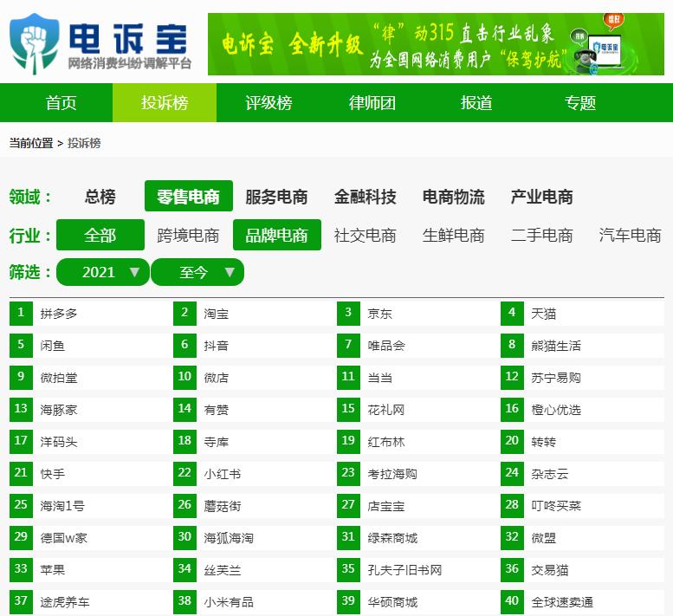Screen dimensions: 673x616
Task: Open rank 4 entry 天猫
Action: 543,314
